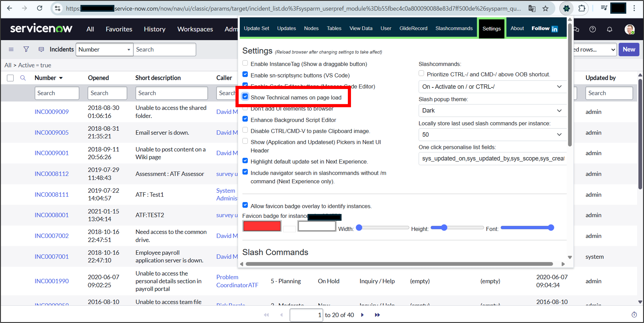
Task: Click the browser back arrow
Action: tap(9, 8)
